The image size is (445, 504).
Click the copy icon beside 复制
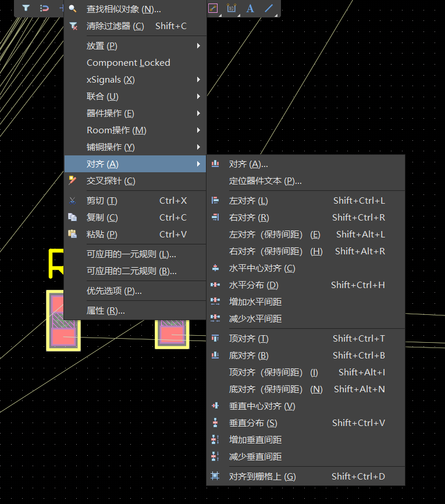tap(73, 218)
